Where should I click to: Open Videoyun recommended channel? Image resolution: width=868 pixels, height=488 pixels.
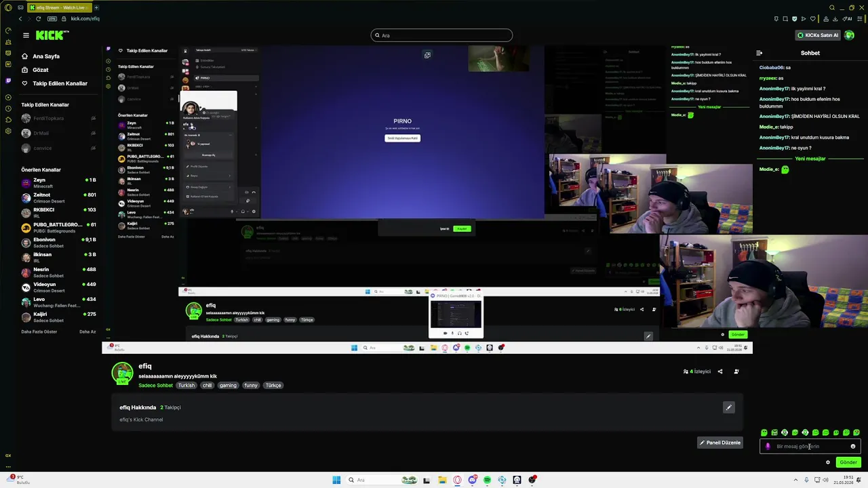click(x=58, y=287)
